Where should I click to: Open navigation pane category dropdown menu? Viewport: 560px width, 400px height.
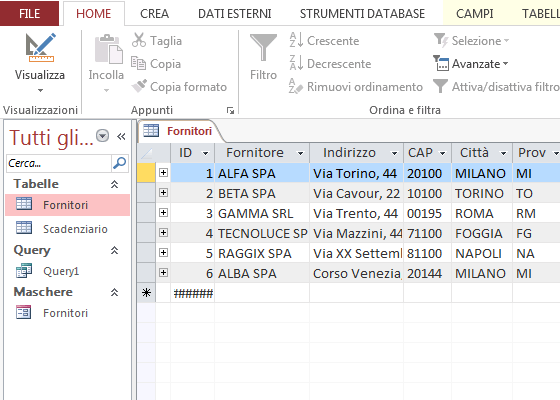pyautogui.click(x=102, y=136)
